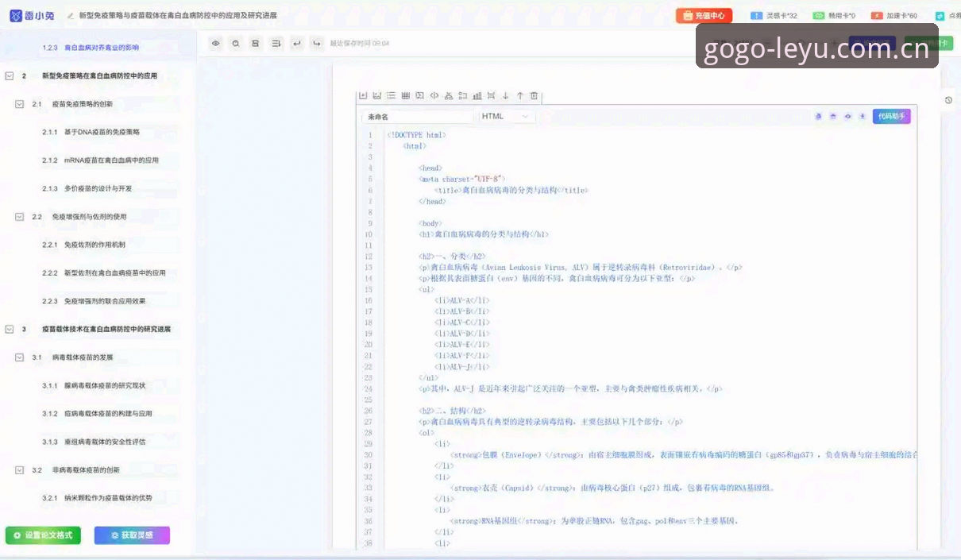
Task: Select outline item 1.2.3 禽白血病对养禽业的影响
Action: 91,48
